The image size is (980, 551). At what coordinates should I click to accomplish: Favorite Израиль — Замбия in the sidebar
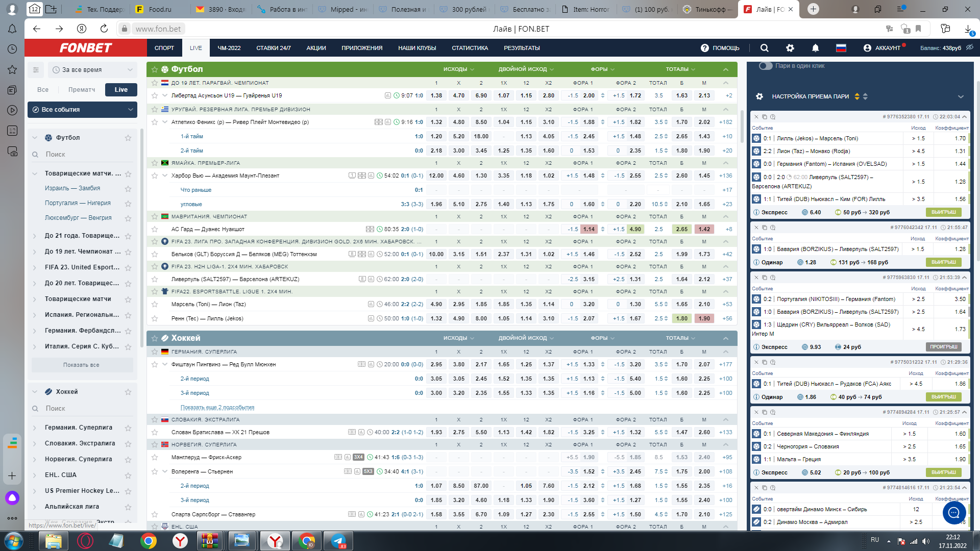pyautogui.click(x=128, y=189)
